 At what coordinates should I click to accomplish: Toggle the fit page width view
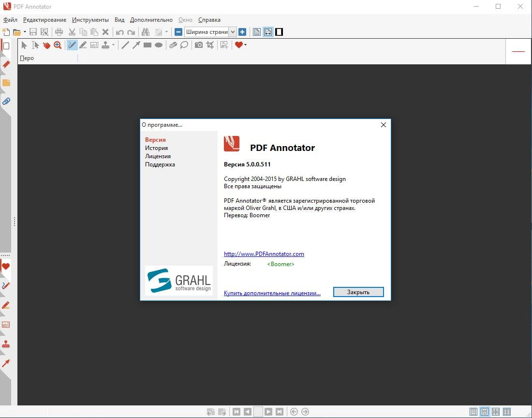point(268,32)
